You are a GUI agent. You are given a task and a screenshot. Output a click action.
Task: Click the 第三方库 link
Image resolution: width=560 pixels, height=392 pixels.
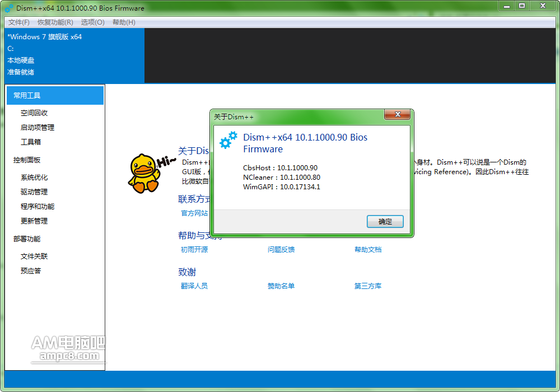368,286
